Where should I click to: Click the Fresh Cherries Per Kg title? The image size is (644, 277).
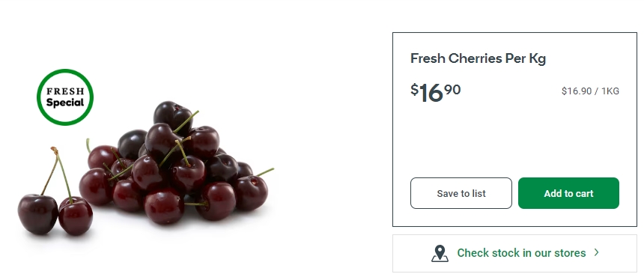coord(478,58)
